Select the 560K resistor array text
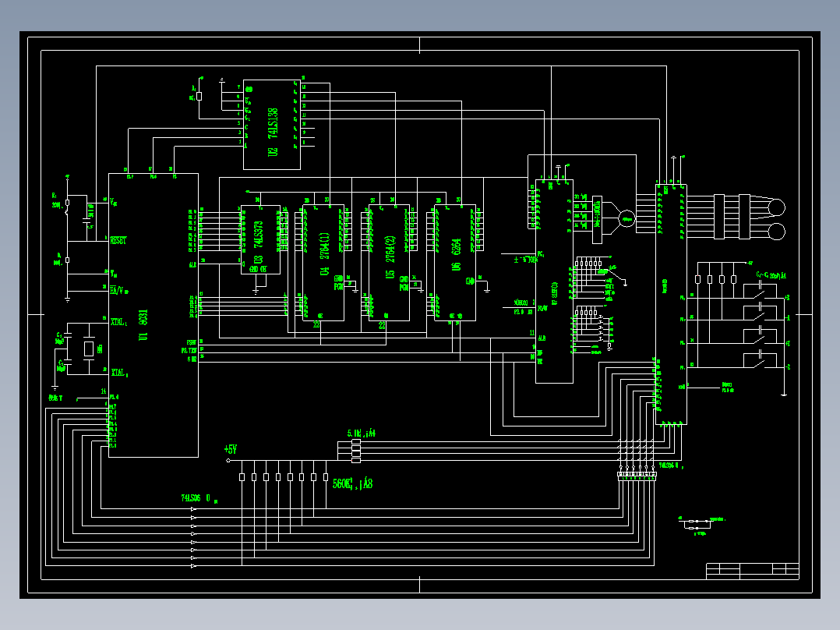The width and height of the screenshot is (840, 630). coord(352,482)
